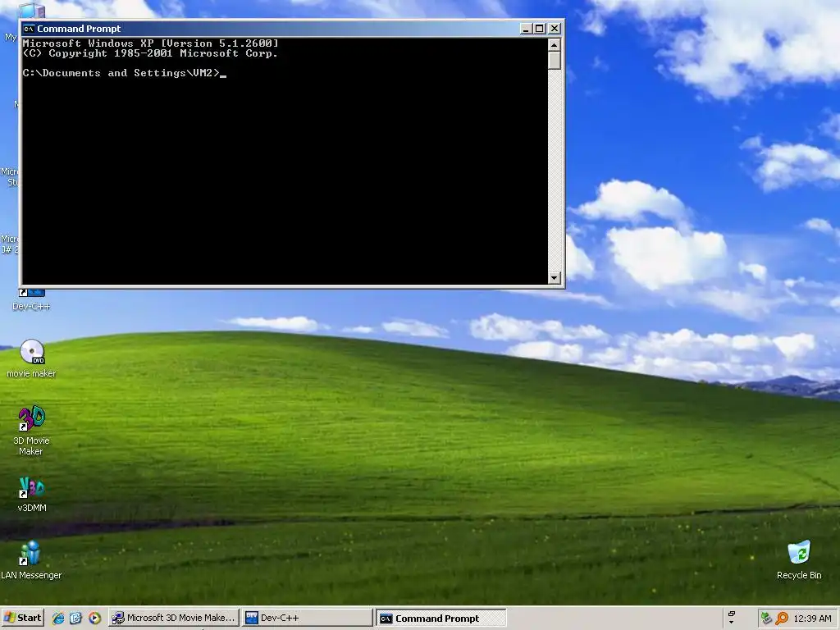840x630 pixels.
Task: Click the prompt line C:\Documents and Settings\VM2>
Action: click(121, 73)
